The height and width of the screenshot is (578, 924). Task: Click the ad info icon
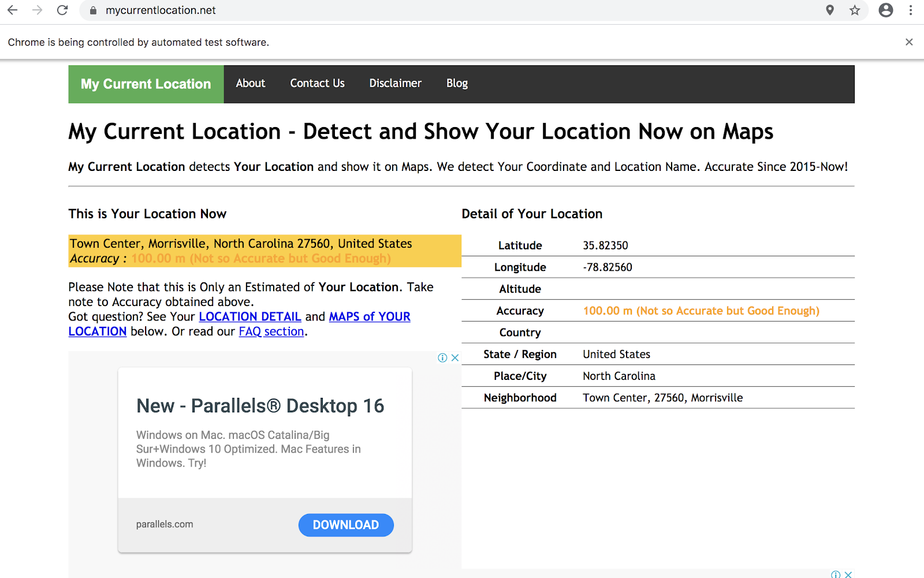coord(442,358)
